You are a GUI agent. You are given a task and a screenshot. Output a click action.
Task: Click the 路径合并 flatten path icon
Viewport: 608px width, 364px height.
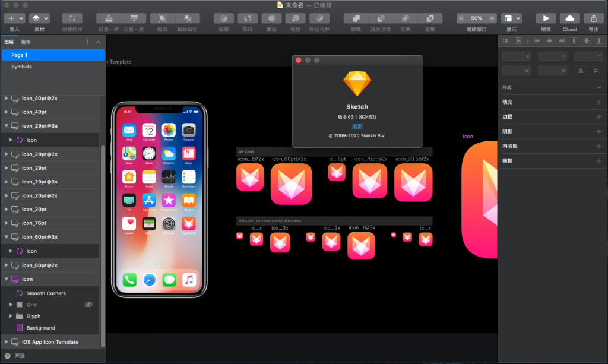tap(319, 18)
